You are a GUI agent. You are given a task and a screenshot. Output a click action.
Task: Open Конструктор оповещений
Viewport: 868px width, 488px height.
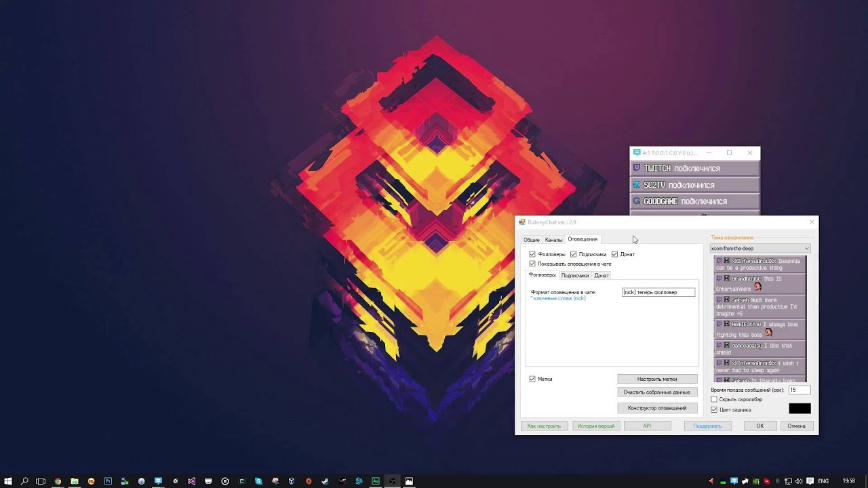657,408
